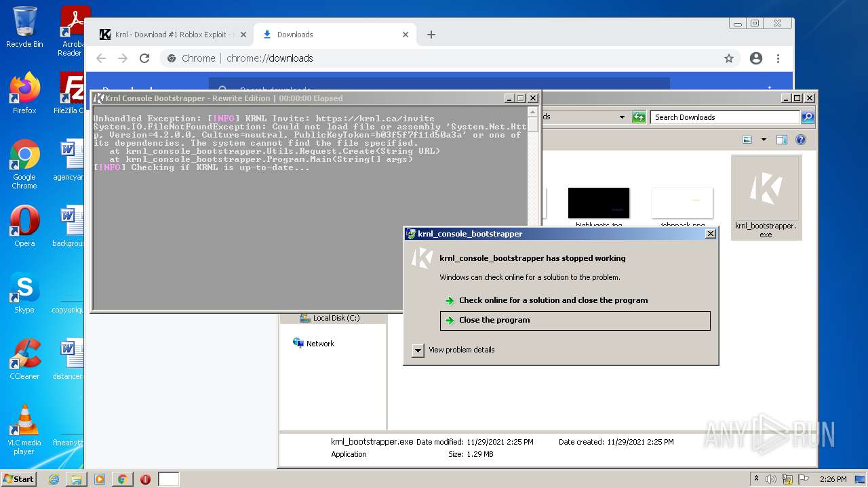Open Internet Explorer from the taskbar

click(x=54, y=479)
